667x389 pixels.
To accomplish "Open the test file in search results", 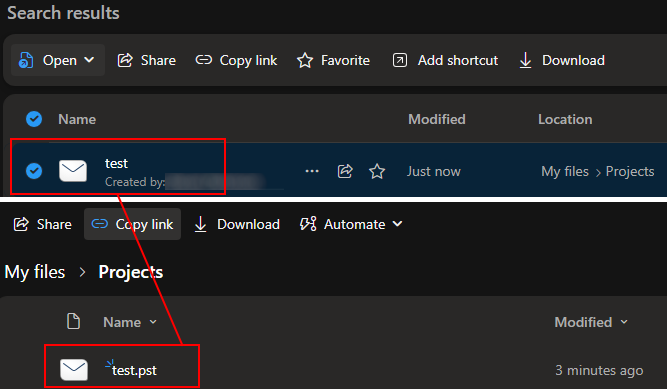I will tap(116, 163).
